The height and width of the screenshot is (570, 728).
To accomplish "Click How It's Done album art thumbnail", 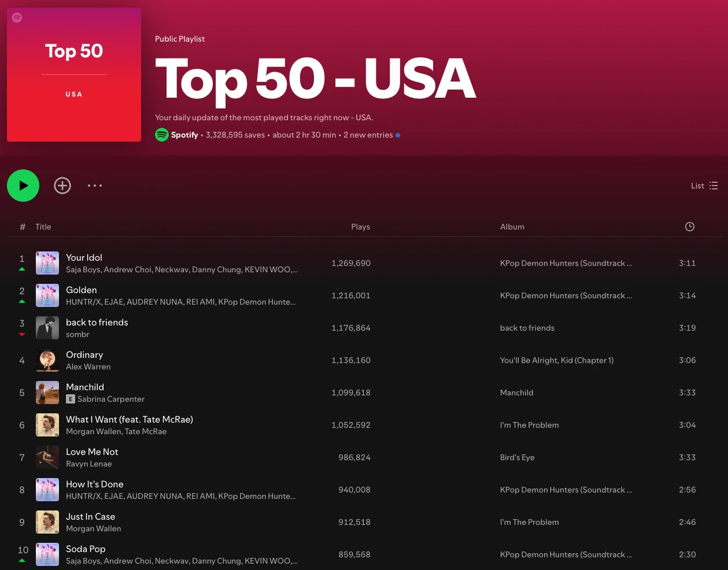I will tap(47, 490).
